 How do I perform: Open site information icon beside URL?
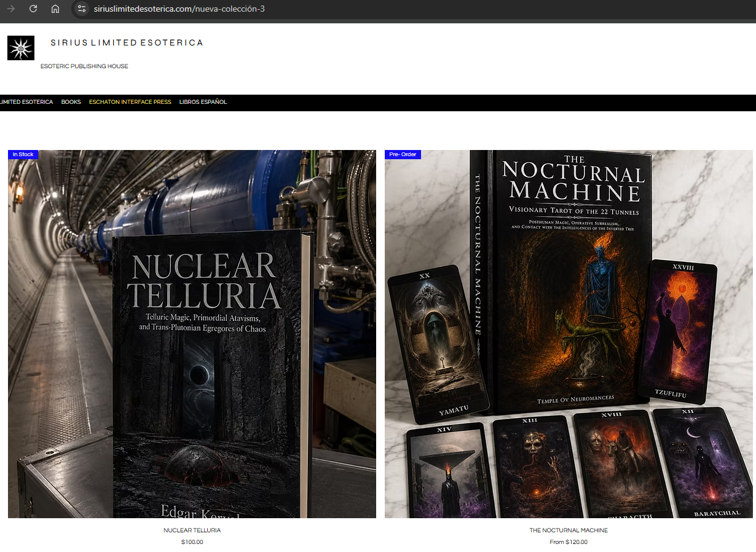click(82, 9)
